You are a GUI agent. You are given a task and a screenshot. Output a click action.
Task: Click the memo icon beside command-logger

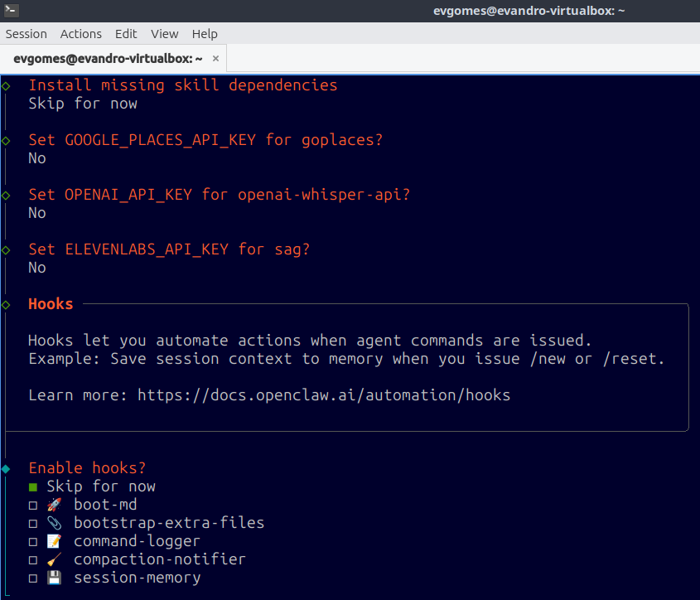[x=54, y=541]
